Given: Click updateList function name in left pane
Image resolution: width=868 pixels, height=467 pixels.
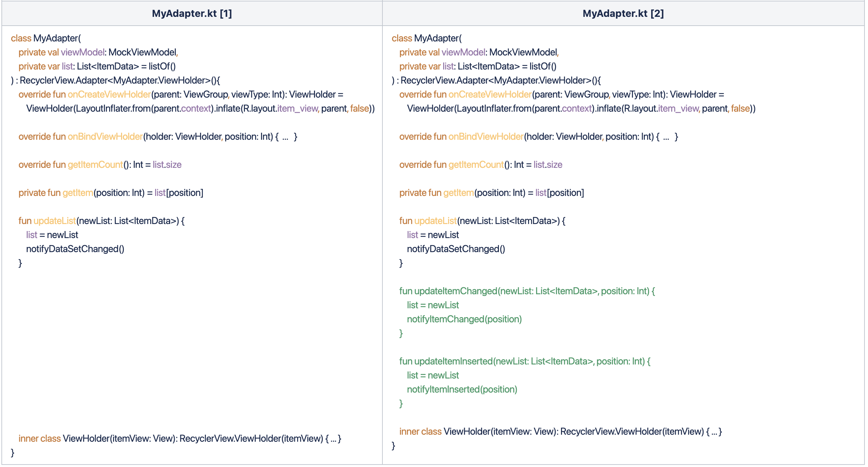Looking at the screenshot, I should pyautogui.click(x=54, y=221).
